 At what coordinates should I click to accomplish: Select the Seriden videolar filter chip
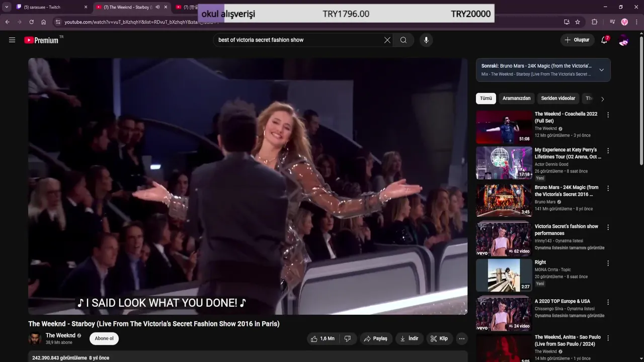click(x=558, y=99)
